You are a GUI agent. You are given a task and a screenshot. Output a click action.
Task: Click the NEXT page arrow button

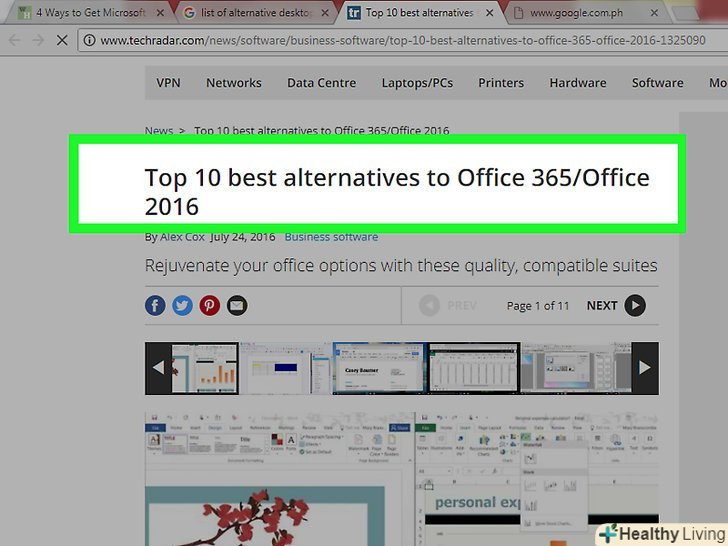635,306
